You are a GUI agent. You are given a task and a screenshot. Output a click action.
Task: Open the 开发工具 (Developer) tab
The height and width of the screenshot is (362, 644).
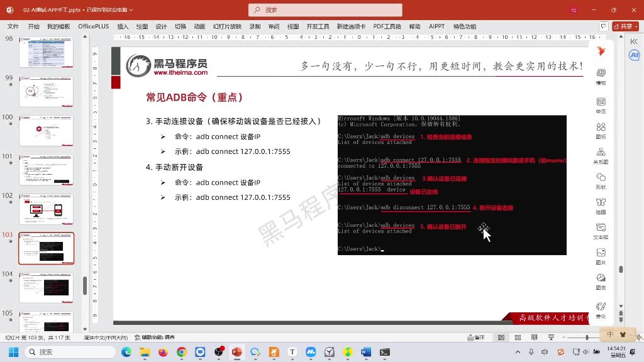[x=318, y=26]
